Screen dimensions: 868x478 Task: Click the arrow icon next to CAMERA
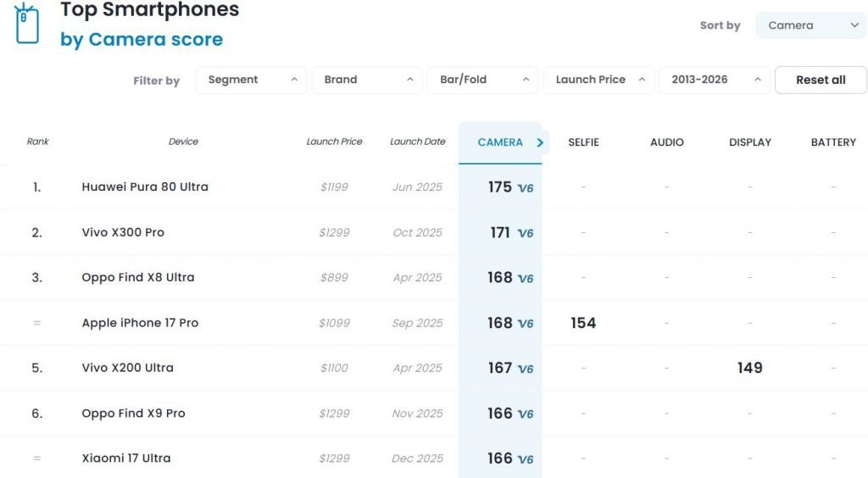point(540,142)
